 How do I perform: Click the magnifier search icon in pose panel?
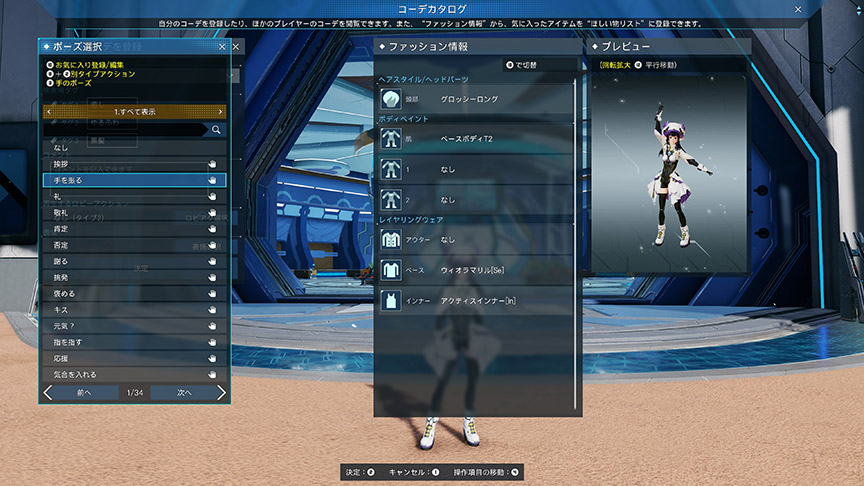tap(215, 130)
